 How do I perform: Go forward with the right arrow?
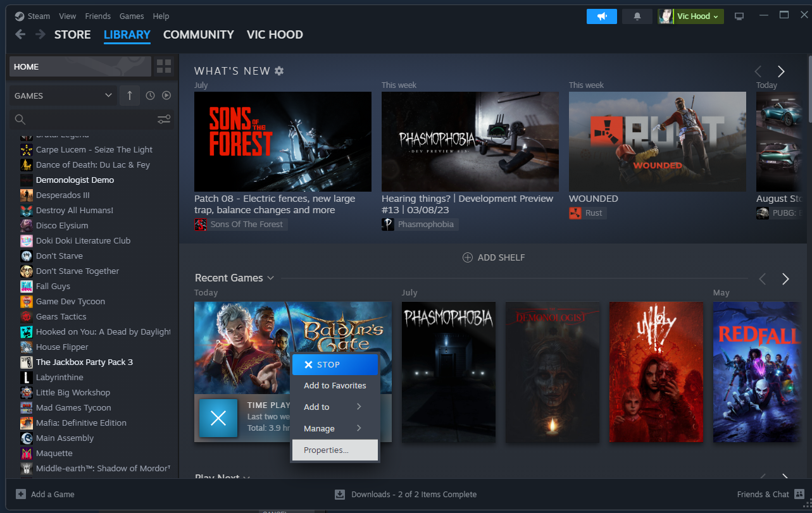tap(40, 35)
